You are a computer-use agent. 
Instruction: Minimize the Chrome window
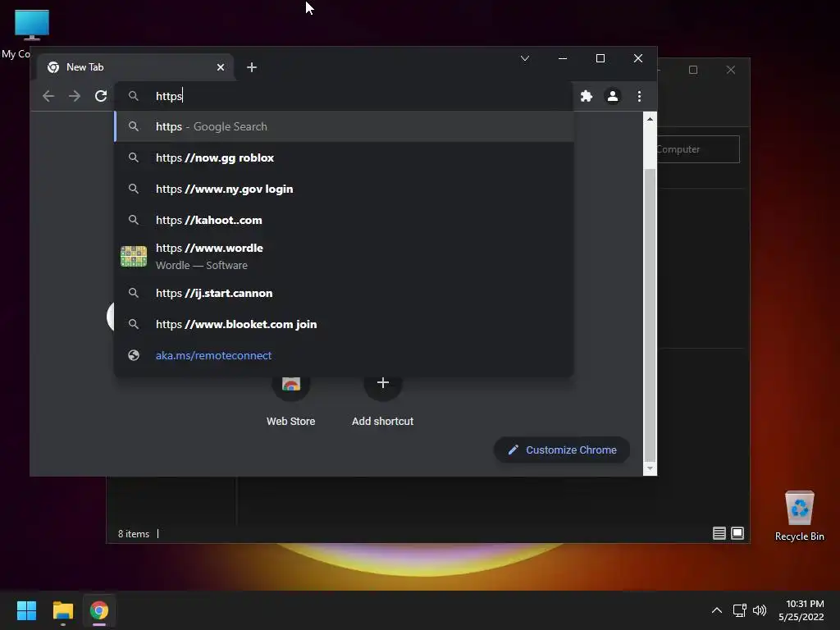point(563,58)
